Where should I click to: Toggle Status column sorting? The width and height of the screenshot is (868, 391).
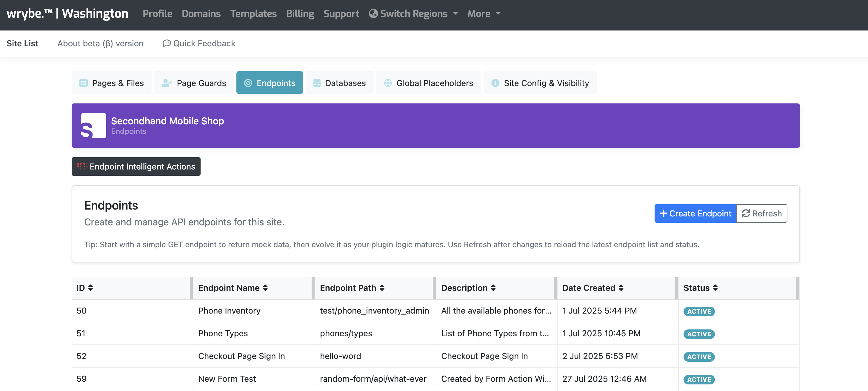pyautogui.click(x=715, y=288)
